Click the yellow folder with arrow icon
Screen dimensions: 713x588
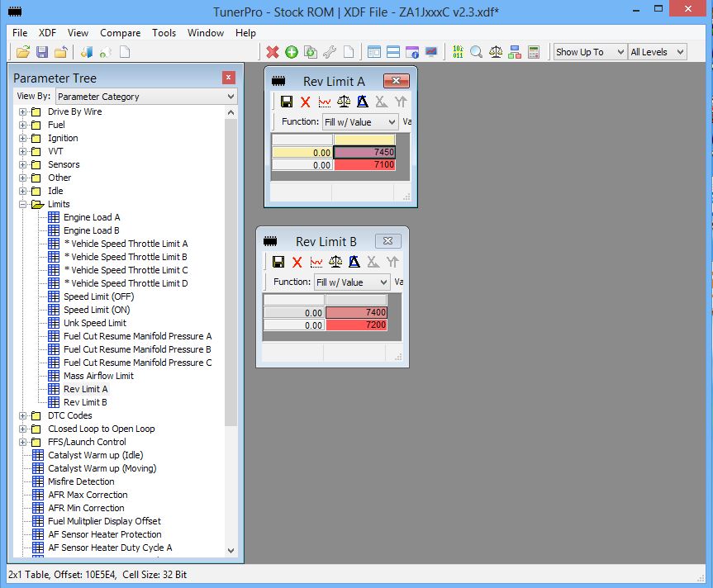pos(61,52)
